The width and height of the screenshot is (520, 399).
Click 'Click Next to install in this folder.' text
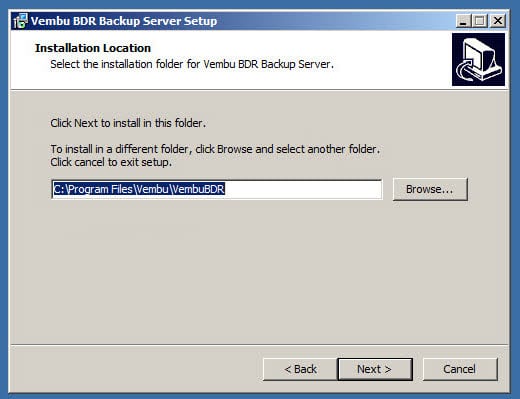(128, 123)
